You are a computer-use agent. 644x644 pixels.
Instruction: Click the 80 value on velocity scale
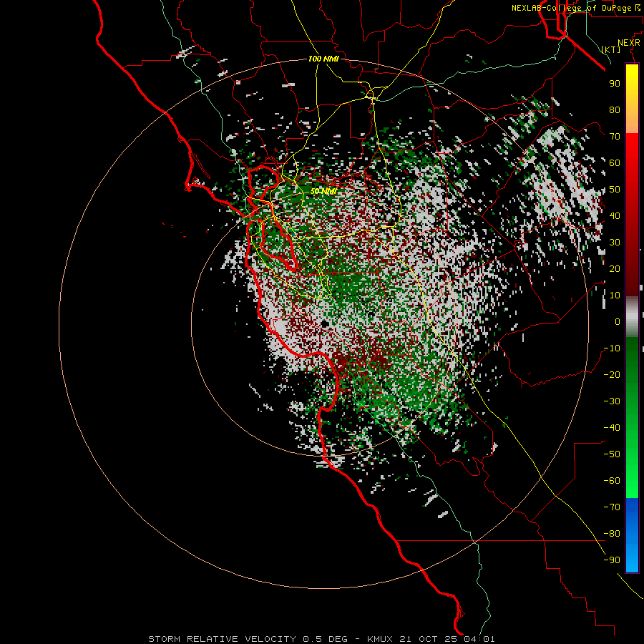(x=615, y=109)
